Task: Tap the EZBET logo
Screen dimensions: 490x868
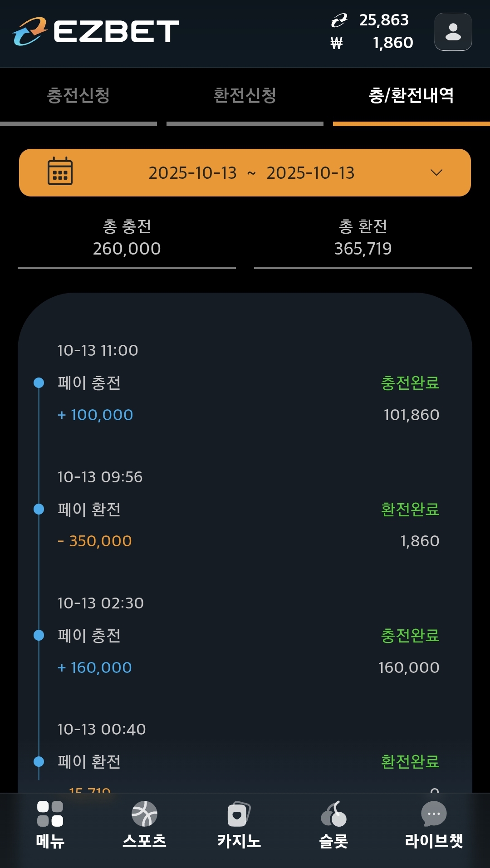Action: pyautogui.click(x=96, y=31)
